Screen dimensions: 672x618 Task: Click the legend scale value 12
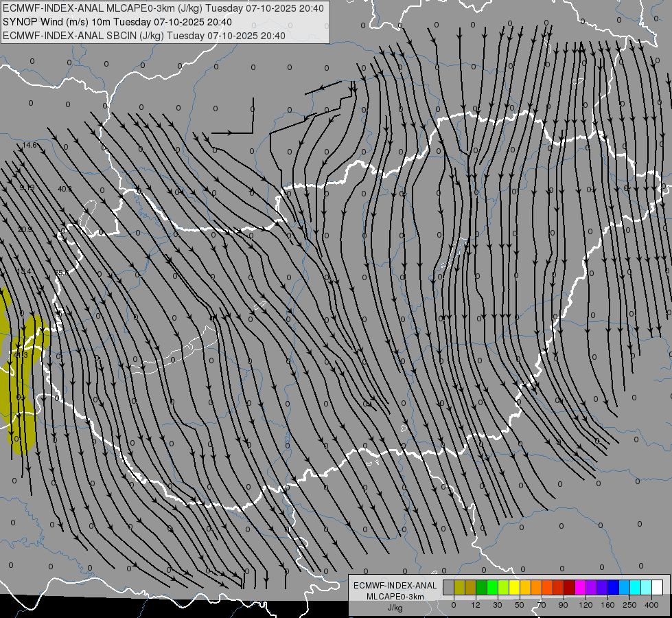point(476,605)
